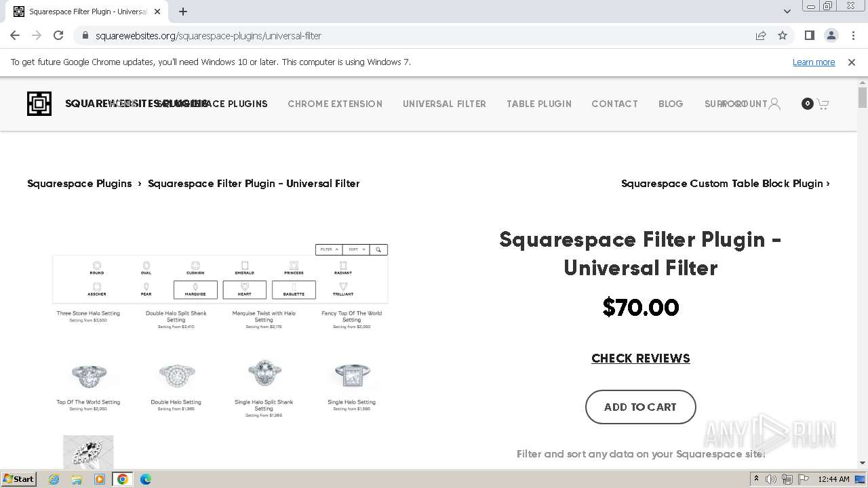Open the Windows Start menu
This screenshot has height=488, width=868.
[18, 479]
